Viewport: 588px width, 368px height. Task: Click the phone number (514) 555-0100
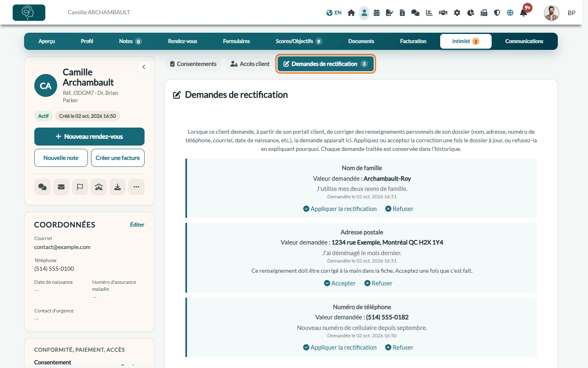[x=54, y=269]
